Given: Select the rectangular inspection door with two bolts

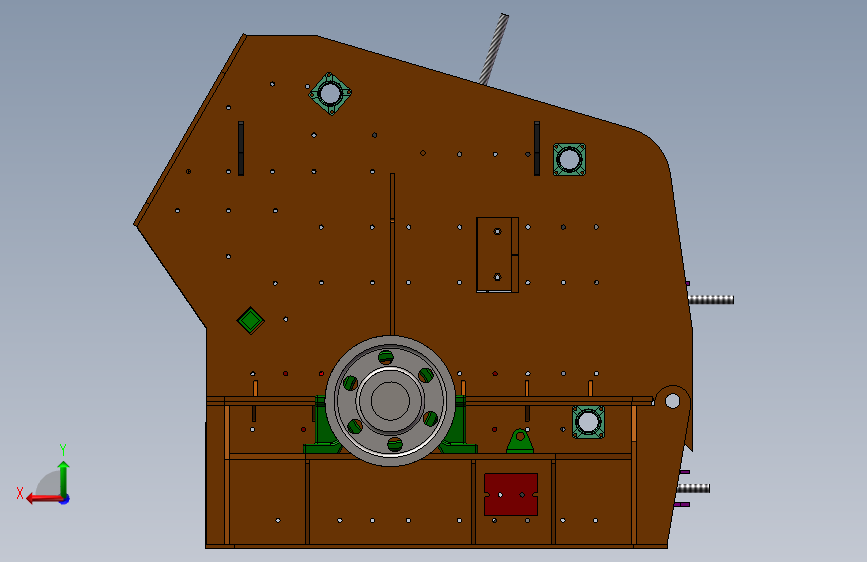Looking at the screenshot, I should pyautogui.click(x=498, y=254).
